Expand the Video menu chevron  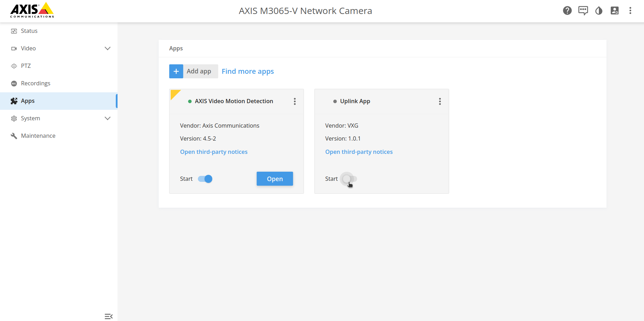(x=108, y=49)
